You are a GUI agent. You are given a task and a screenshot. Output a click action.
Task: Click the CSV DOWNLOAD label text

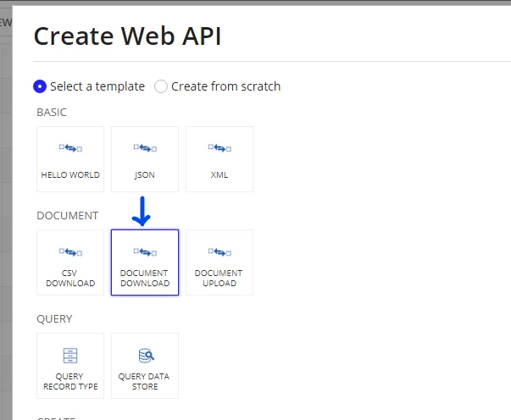[x=70, y=278]
